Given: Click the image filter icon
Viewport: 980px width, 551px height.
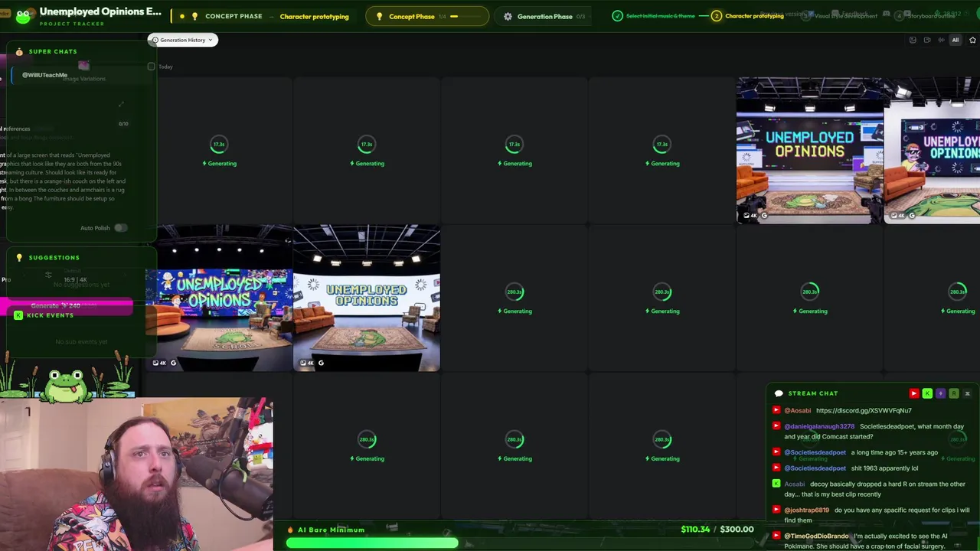Looking at the screenshot, I should click(913, 40).
